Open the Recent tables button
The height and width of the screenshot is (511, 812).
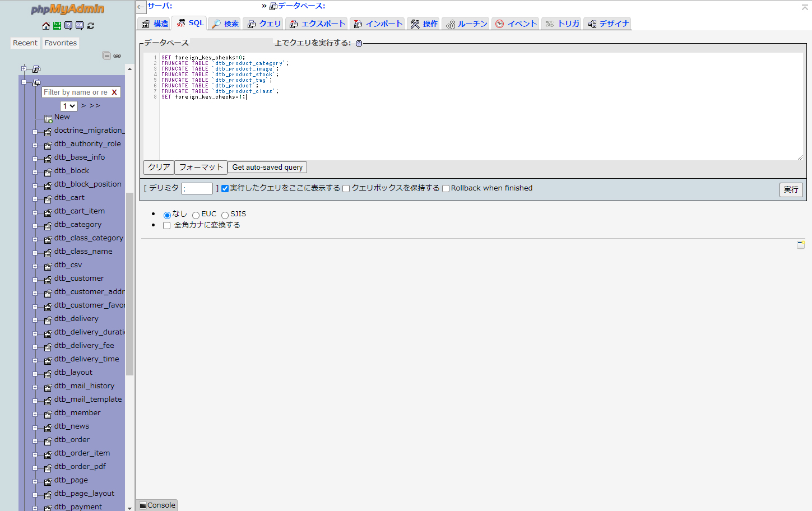click(x=25, y=43)
